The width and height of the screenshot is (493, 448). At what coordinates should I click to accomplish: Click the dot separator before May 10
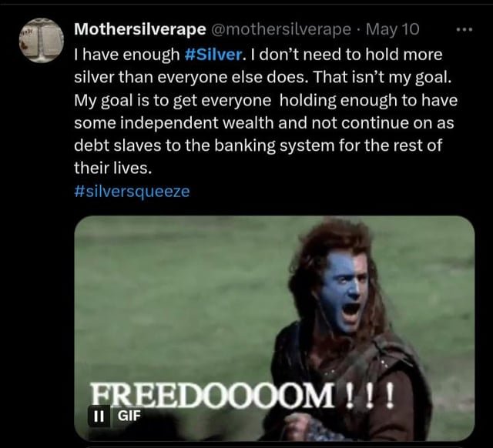(358, 30)
